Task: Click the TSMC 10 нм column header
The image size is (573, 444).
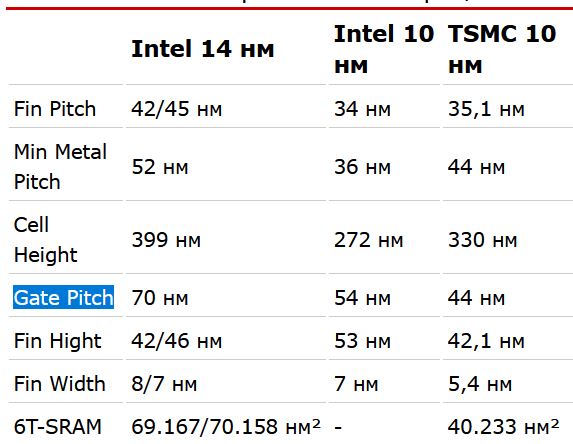Action: (x=502, y=49)
